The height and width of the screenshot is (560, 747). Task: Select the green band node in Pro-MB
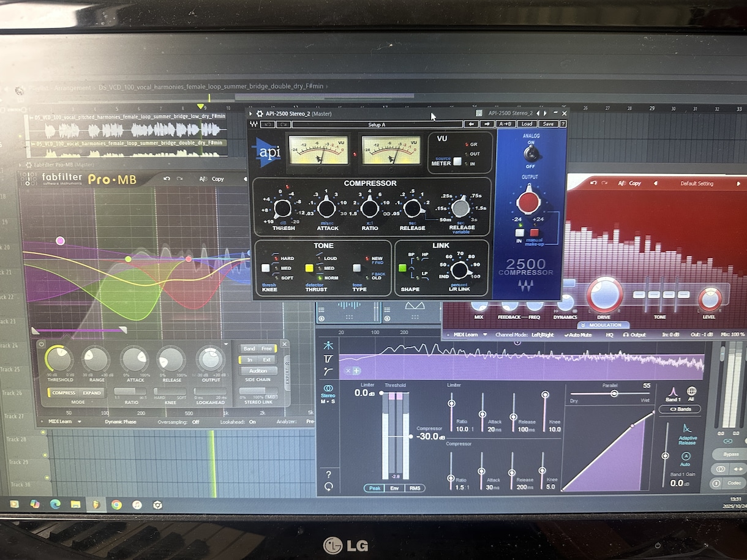(x=128, y=259)
